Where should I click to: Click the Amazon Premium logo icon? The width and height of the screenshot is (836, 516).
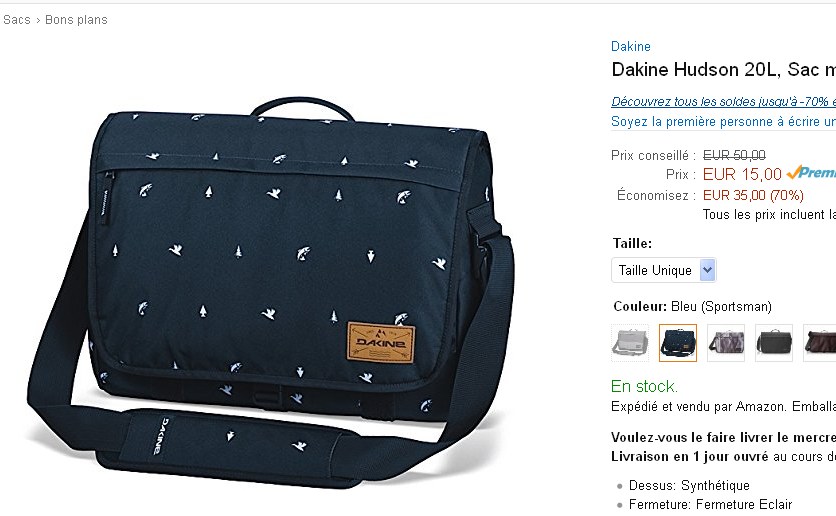point(811,173)
